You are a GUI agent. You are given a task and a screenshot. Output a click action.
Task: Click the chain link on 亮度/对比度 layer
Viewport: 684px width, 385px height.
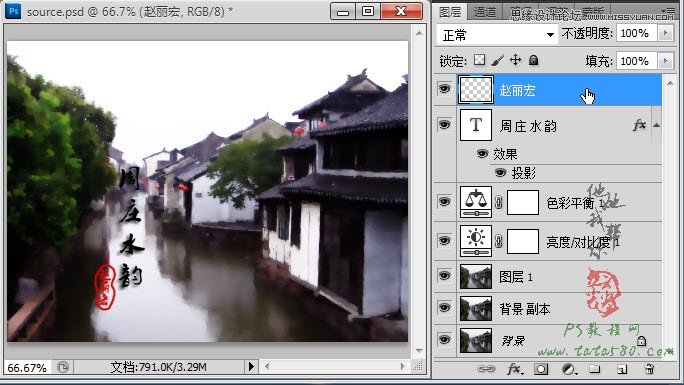point(499,241)
